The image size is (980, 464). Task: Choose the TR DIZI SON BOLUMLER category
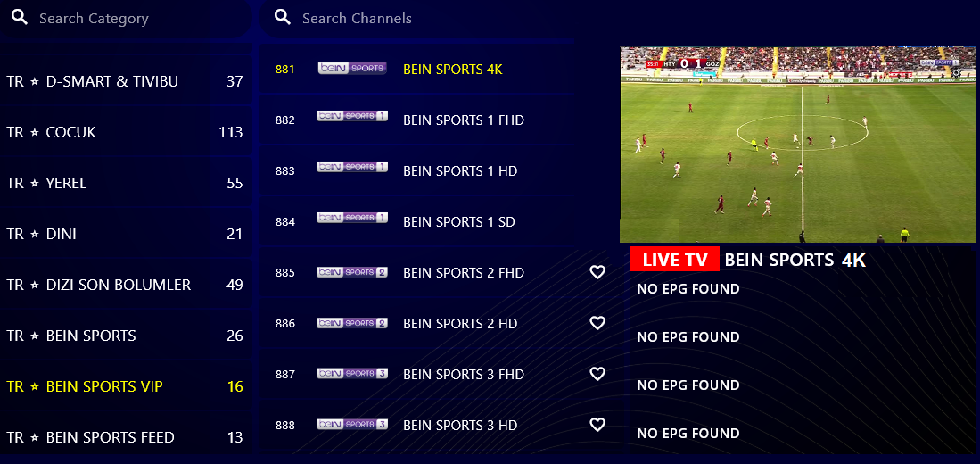(127, 285)
